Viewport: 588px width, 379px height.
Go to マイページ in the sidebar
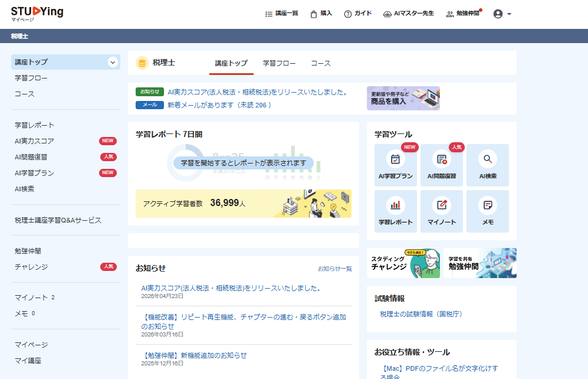[x=31, y=345]
